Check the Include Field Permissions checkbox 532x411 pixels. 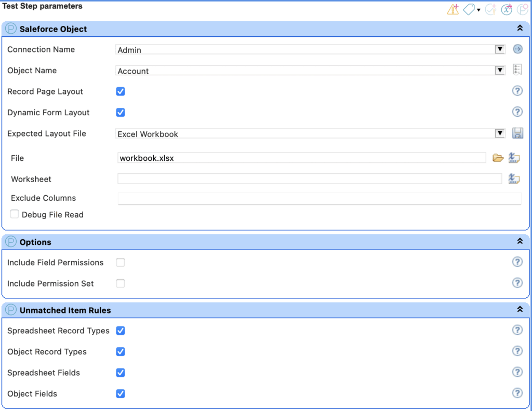click(x=121, y=263)
